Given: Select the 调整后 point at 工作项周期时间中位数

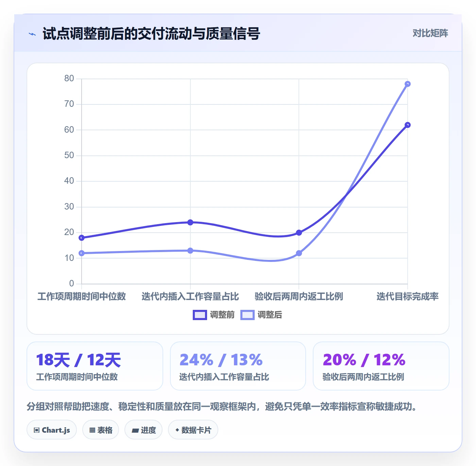Looking at the screenshot, I should click(82, 253).
